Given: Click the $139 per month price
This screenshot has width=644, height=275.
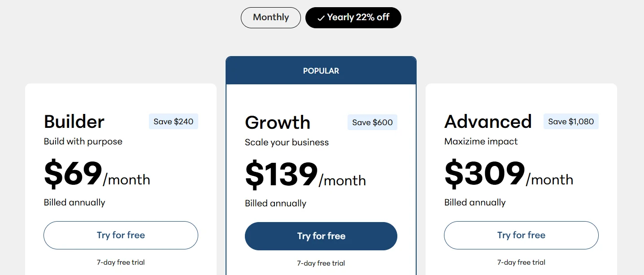Looking at the screenshot, I should click(x=305, y=175).
